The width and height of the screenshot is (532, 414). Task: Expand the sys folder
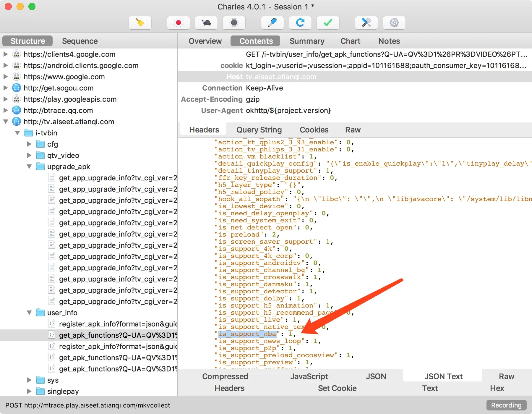tap(29, 380)
